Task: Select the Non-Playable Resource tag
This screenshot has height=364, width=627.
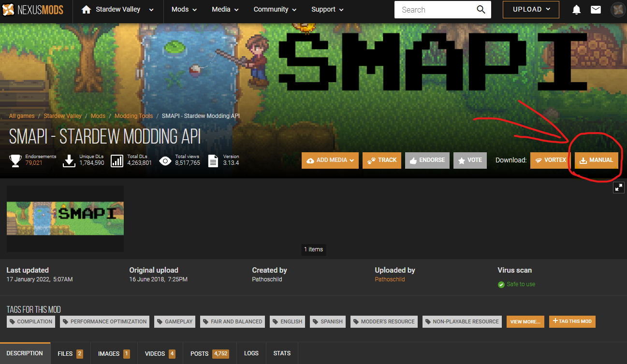Action: 462,321
